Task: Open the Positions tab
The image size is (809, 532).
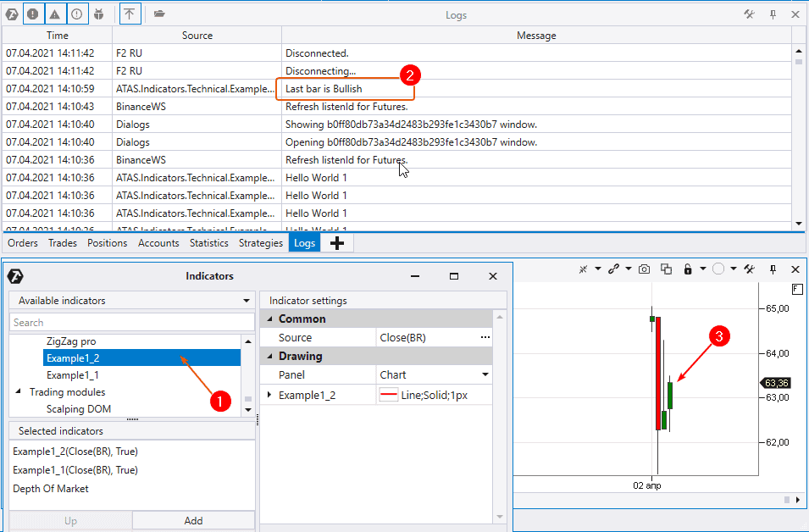Action: coord(108,243)
